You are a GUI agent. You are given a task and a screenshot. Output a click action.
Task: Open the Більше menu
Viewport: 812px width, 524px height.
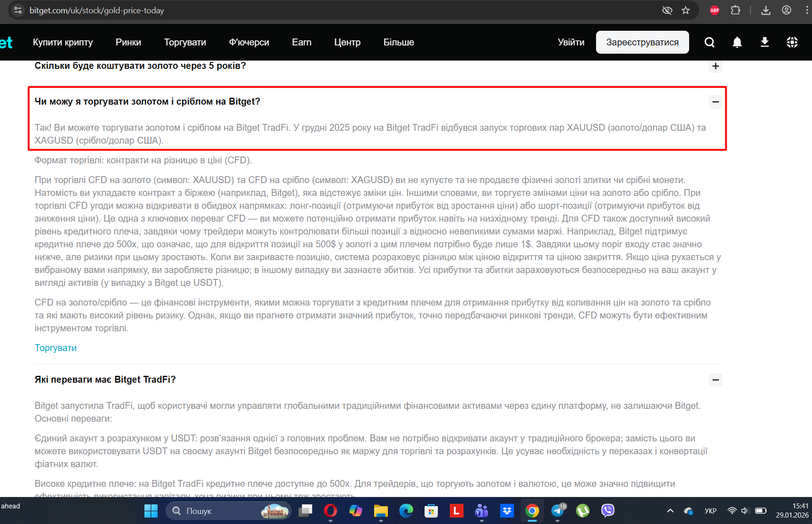click(399, 42)
